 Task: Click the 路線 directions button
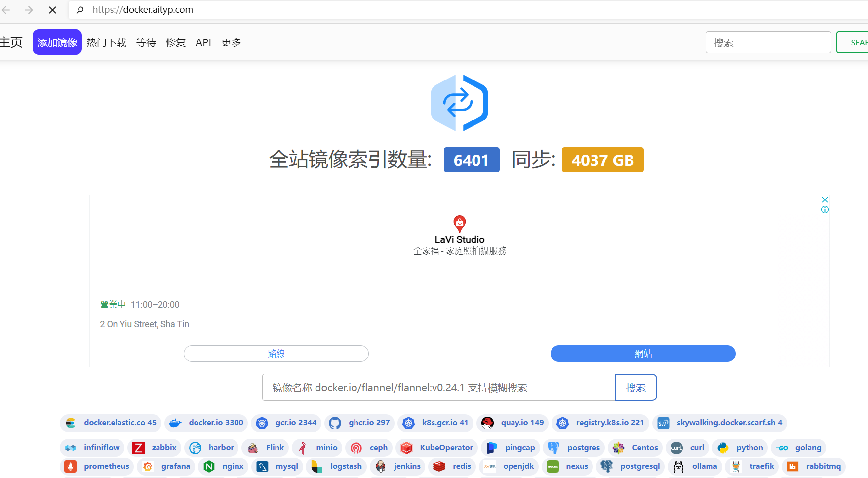tap(276, 354)
